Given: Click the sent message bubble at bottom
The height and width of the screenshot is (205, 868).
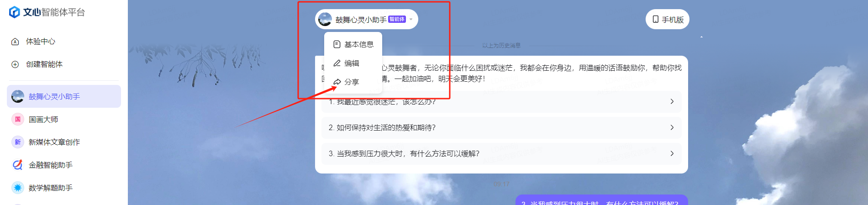Looking at the screenshot, I should pyautogui.click(x=602, y=200).
